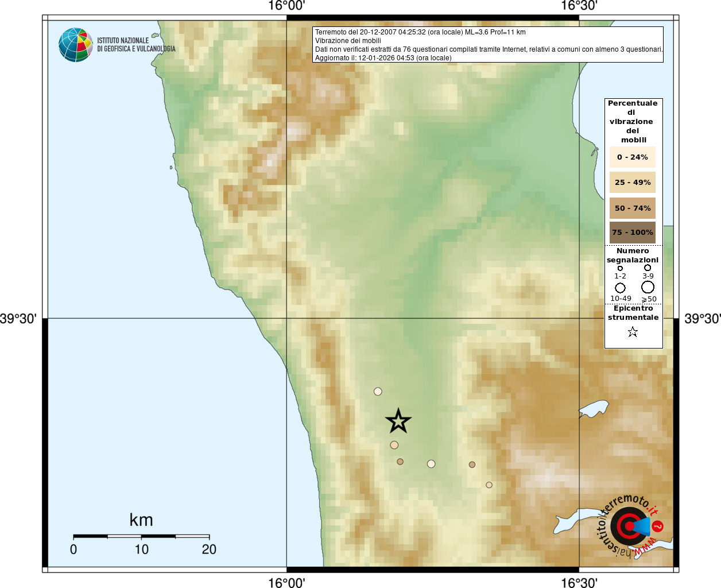Click the 75 - 100% legend swatch

(x=633, y=233)
